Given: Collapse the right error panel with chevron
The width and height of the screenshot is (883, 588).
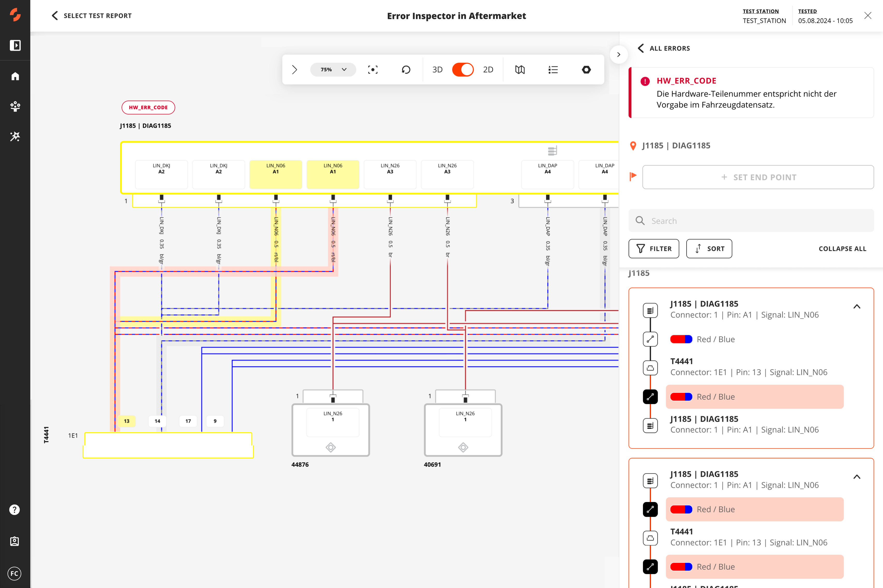Looking at the screenshot, I should point(619,55).
